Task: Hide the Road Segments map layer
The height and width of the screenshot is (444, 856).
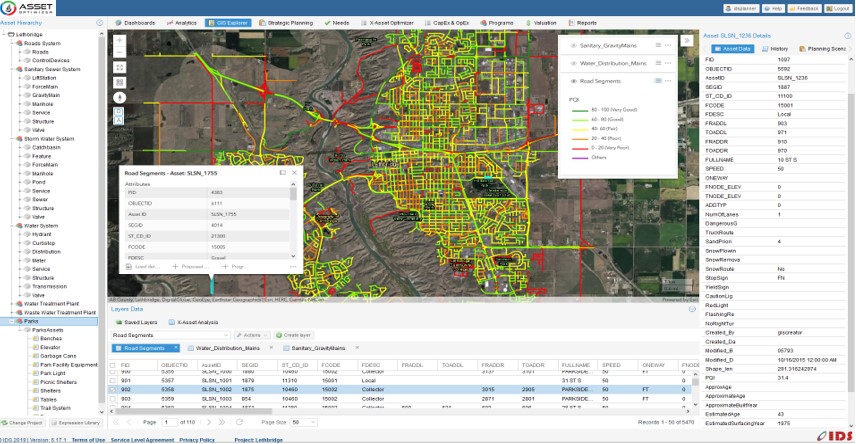Action: point(574,81)
